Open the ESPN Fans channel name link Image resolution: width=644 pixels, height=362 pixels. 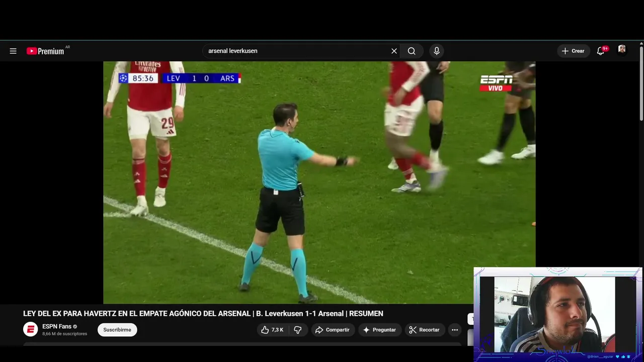(57, 326)
